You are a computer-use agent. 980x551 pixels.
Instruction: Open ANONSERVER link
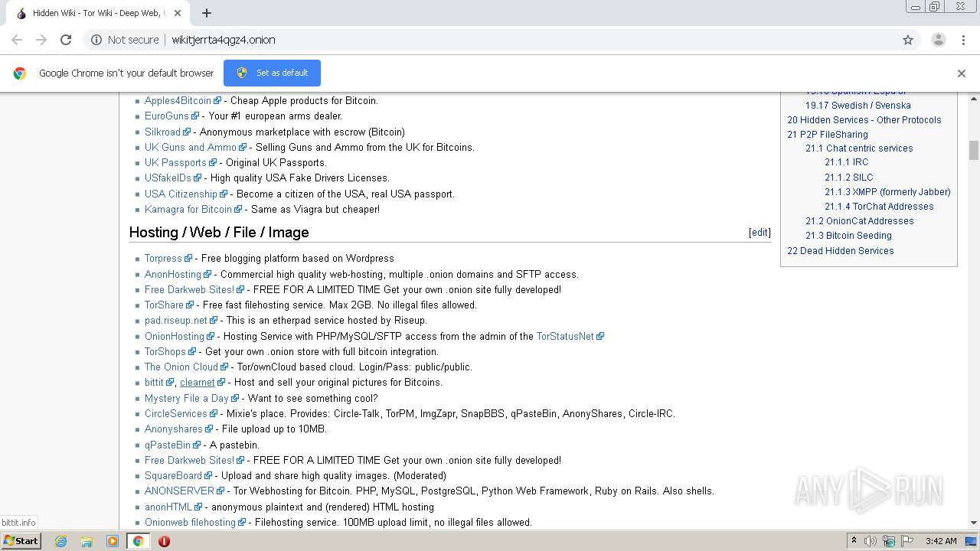pyautogui.click(x=179, y=491)
